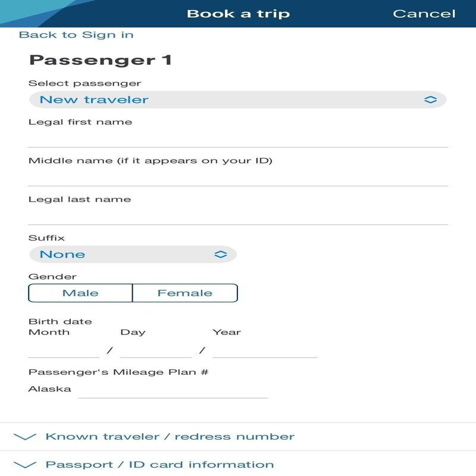The width and height of the screenshot is (476, 476).
Task: Click the birth Year field
Action: (265, 349)
